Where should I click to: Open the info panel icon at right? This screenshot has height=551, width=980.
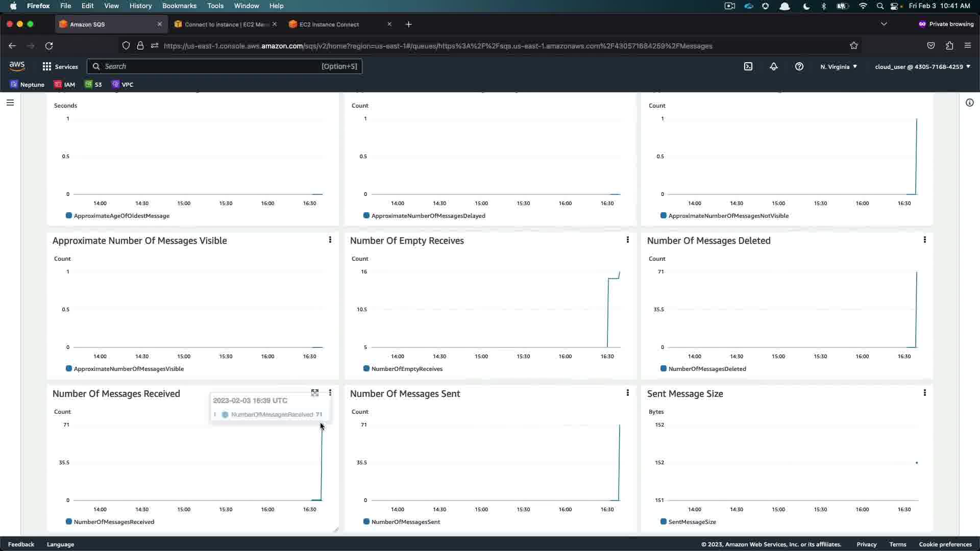969,103
